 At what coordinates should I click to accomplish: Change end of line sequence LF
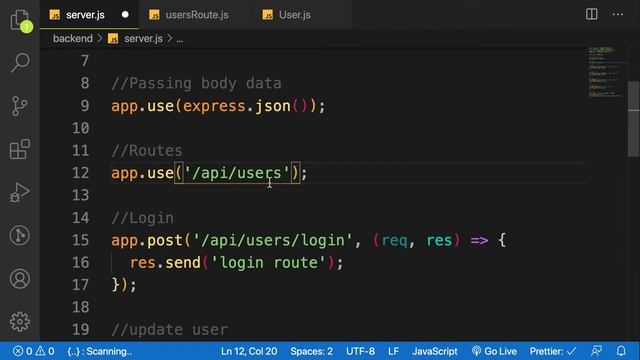[x=393, y=351]
